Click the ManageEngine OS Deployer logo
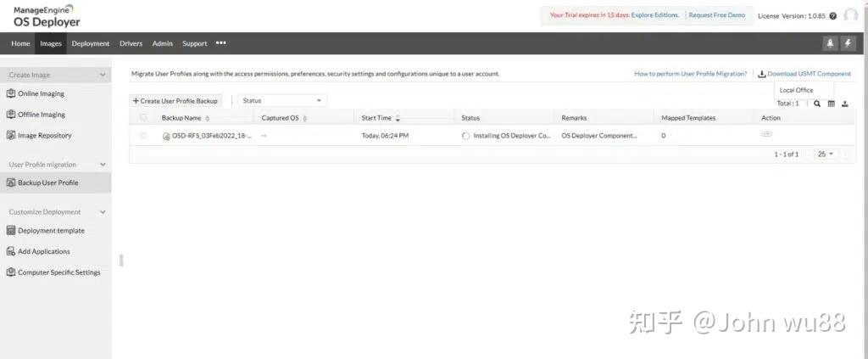This screenshot has height=359, width=868. click(47, 16)
